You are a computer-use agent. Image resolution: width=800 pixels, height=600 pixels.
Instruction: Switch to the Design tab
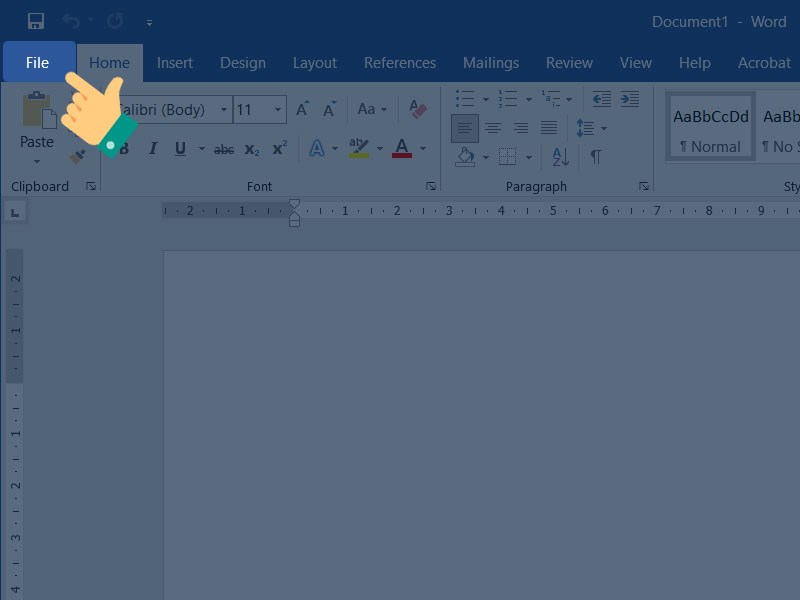click(243, 63)
